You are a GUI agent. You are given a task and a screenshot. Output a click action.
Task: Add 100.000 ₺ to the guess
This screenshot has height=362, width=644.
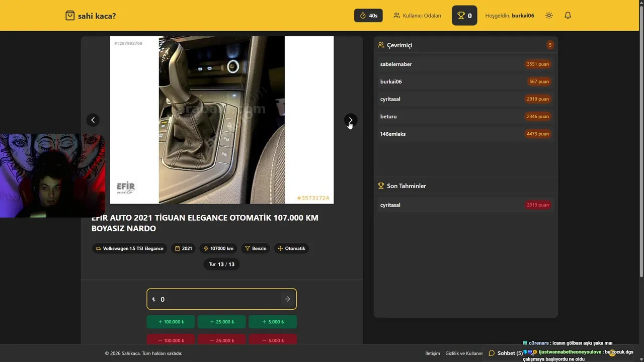pos(171,322)
